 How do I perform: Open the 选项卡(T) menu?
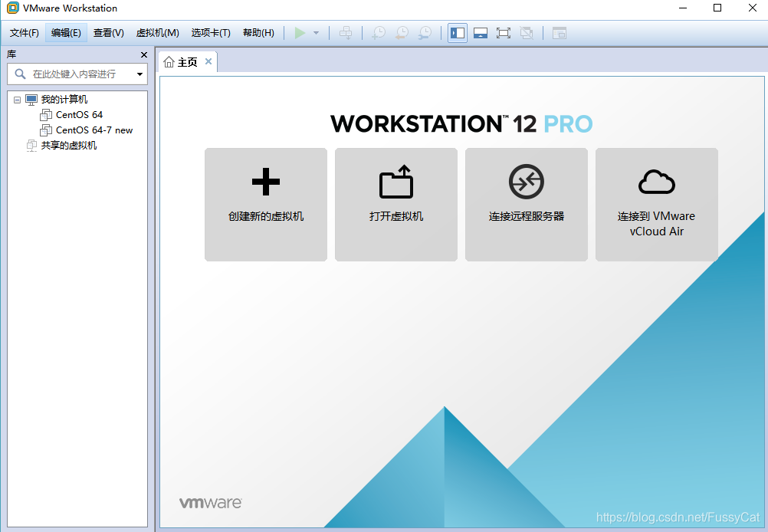click(211, 33)
